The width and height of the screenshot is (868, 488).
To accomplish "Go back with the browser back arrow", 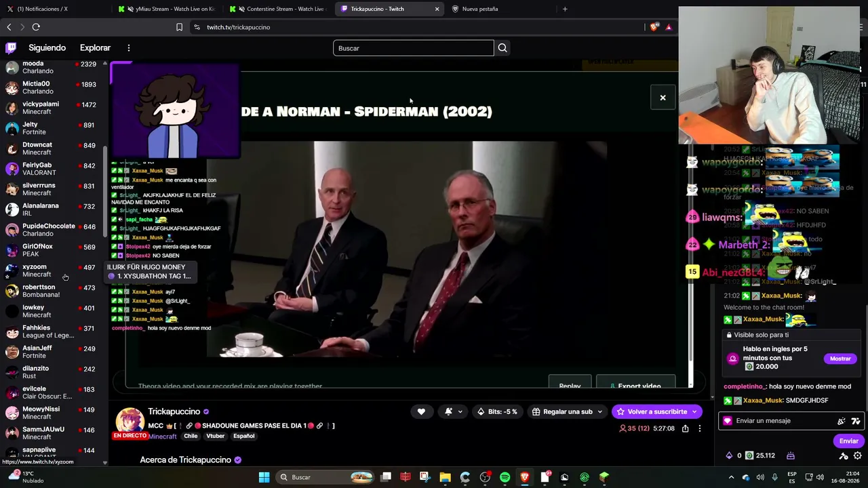I will [x=9, y=27].
